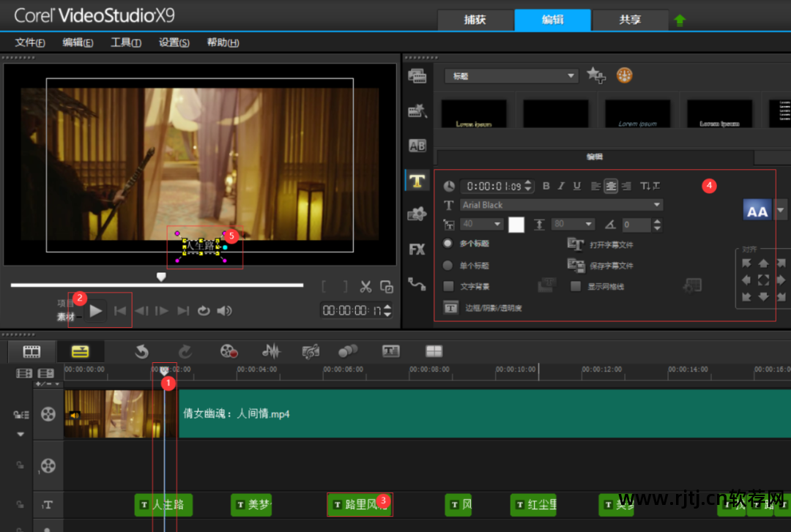This screenshot has width=791, height=532.
Task: Click the white font color swatch
Action: (516, 225)
